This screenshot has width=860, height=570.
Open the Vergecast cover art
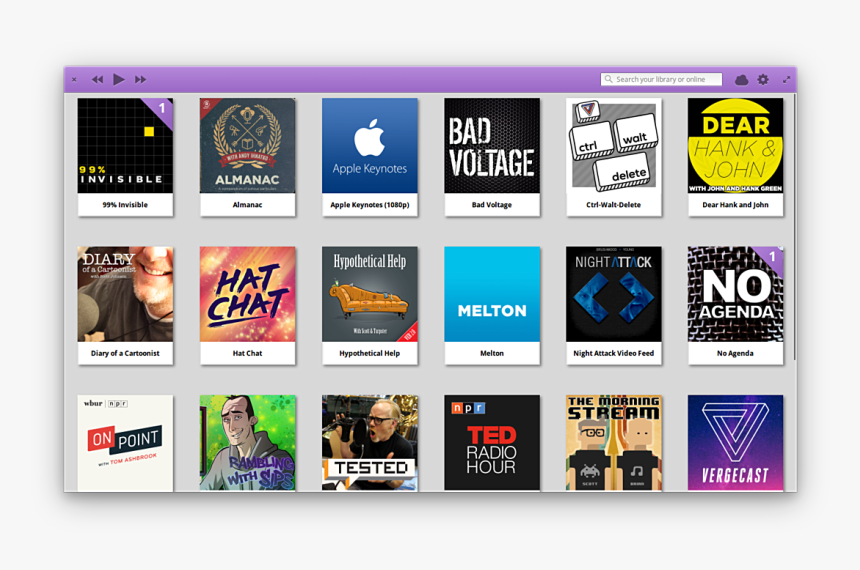pyautogui.click(x=735, y=443)
